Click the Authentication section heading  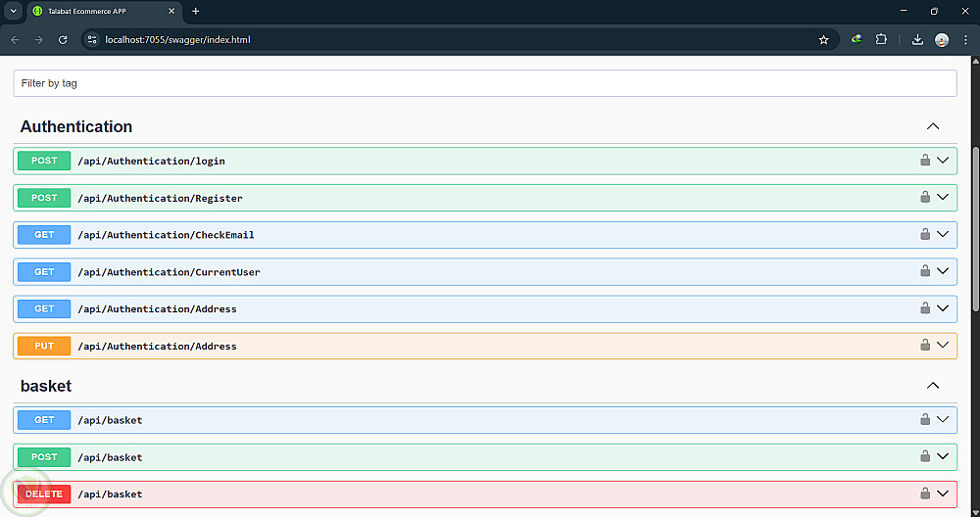point(76,126)
